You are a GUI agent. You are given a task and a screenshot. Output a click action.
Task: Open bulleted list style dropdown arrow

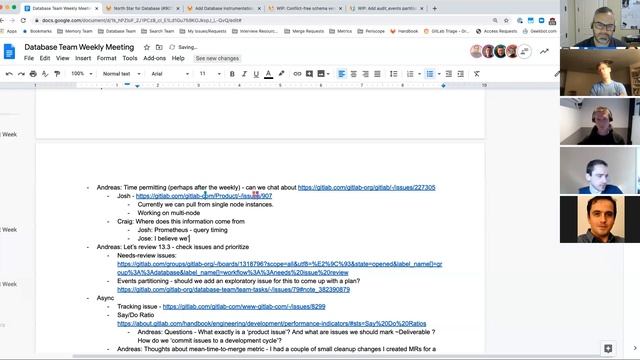coord(439,74)
